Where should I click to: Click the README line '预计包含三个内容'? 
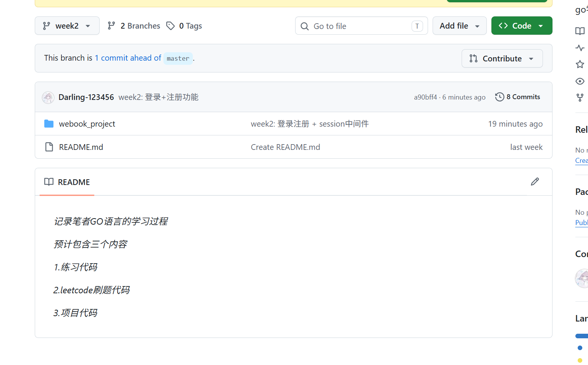[x=90, y=244]
